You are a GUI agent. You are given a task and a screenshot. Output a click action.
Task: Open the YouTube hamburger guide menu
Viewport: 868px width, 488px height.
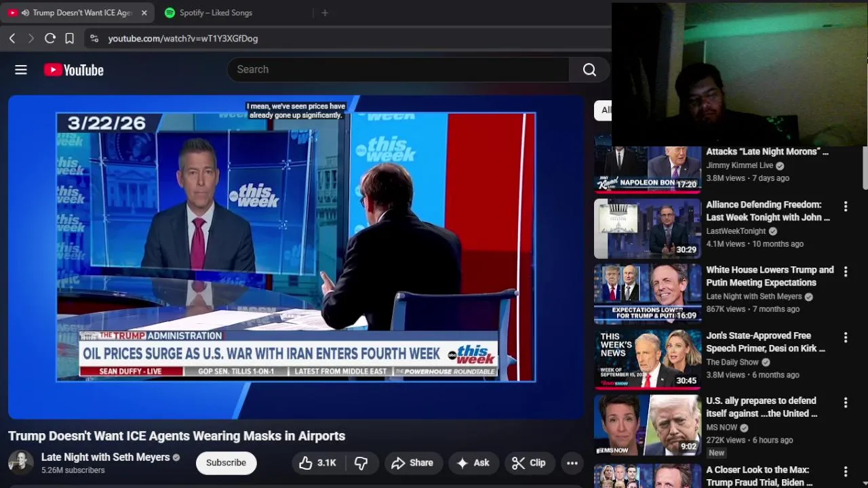click(x=21, y=70)
